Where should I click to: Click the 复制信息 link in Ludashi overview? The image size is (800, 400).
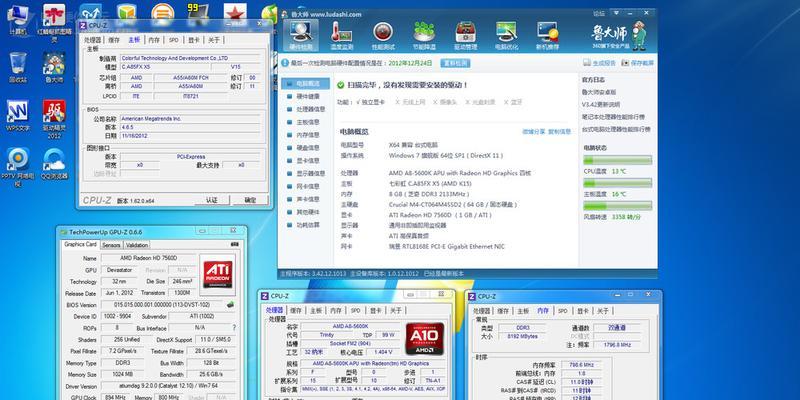(x=559, y=132)
